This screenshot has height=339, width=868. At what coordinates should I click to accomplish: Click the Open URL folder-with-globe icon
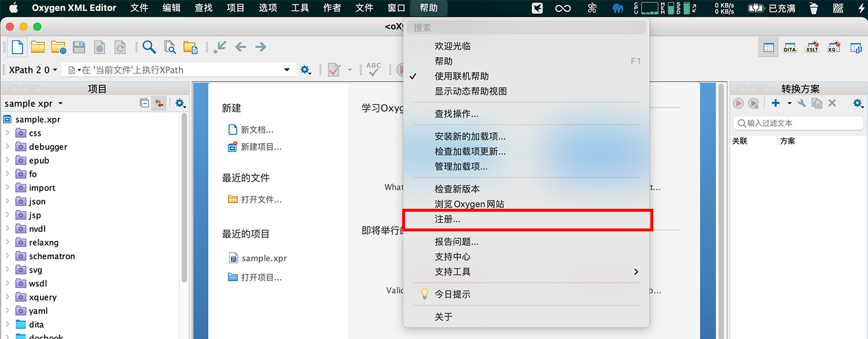click(x=58, y=47)
